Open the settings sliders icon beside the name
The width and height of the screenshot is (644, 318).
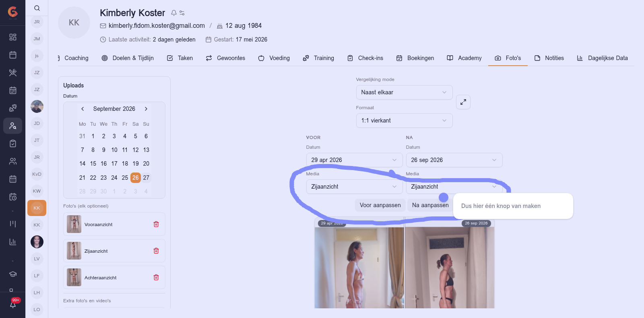pyautogui.click(x=182, y=13)
